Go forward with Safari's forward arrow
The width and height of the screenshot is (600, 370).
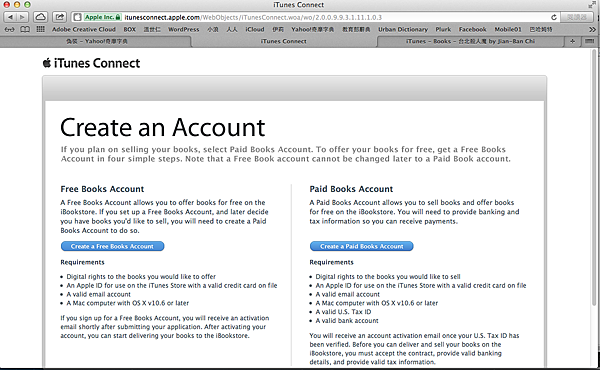click(22, 17)
